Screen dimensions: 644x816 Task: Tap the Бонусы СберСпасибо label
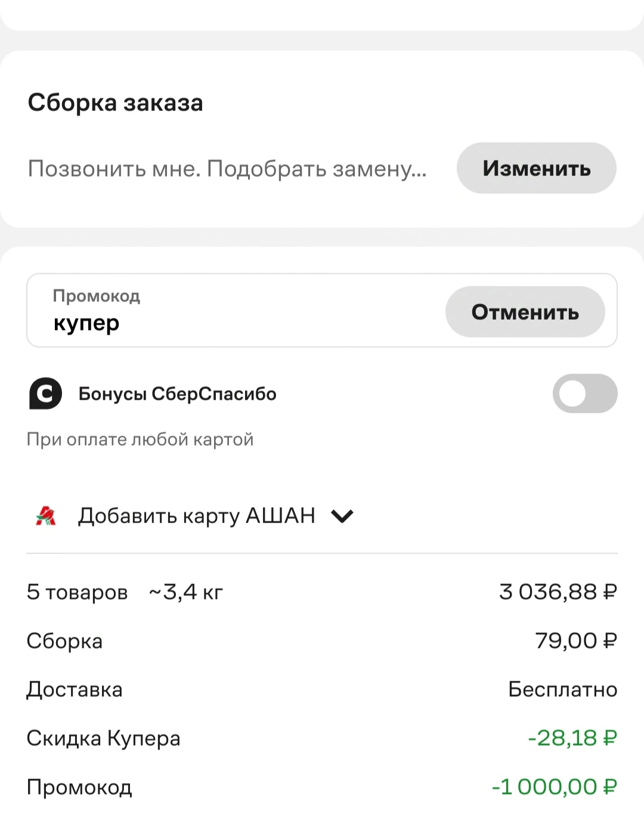(x=177, y=394)
